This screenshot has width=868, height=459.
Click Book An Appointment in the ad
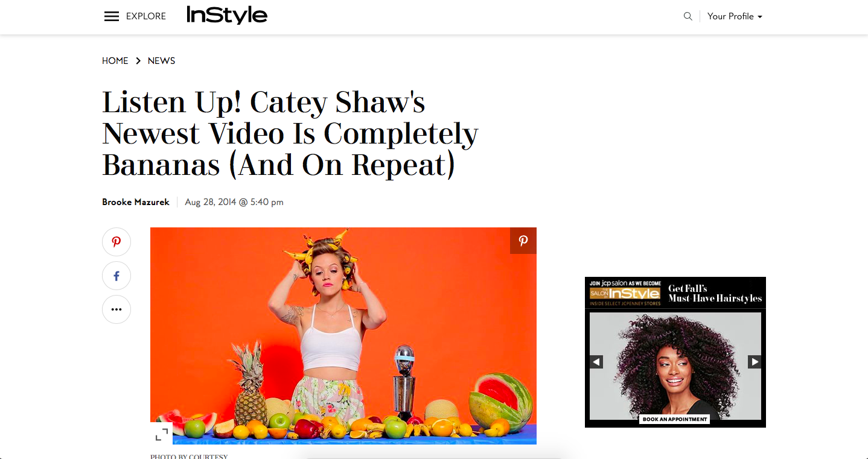[675, 419]
